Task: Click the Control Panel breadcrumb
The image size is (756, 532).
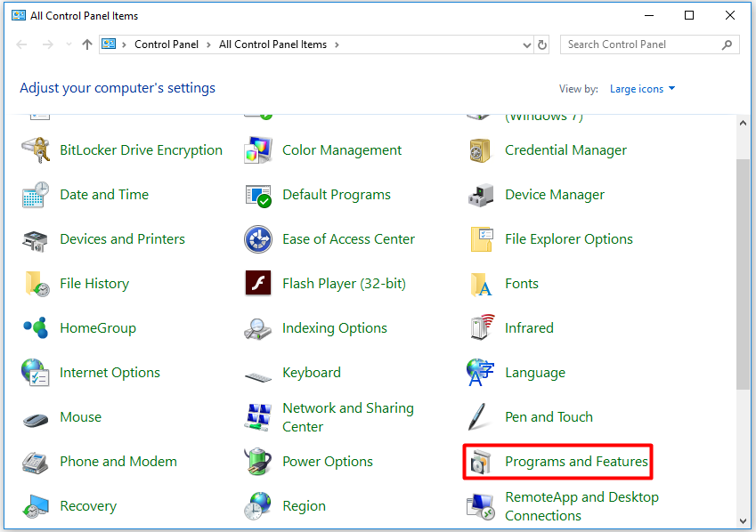Action: point(167,44)
